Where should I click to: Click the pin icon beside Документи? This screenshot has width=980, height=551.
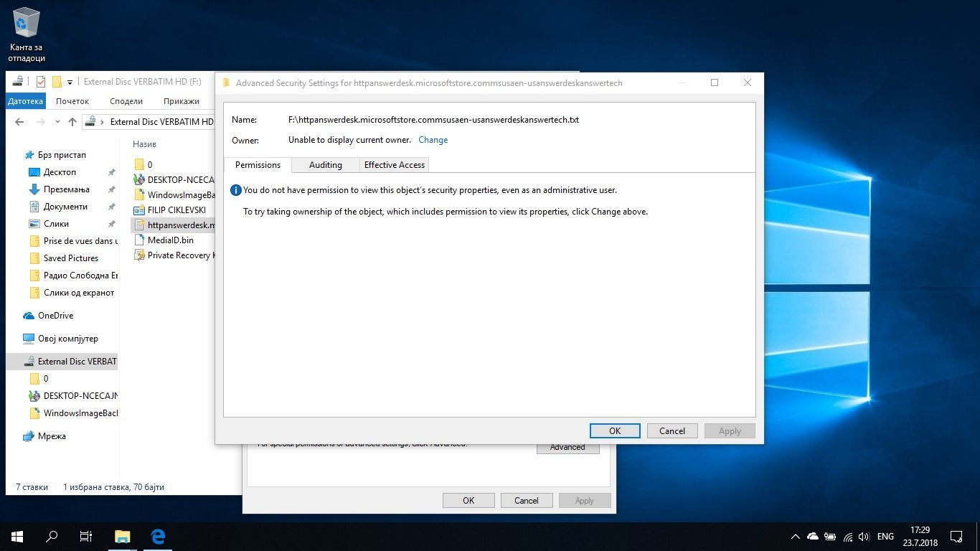click(111, 207)
